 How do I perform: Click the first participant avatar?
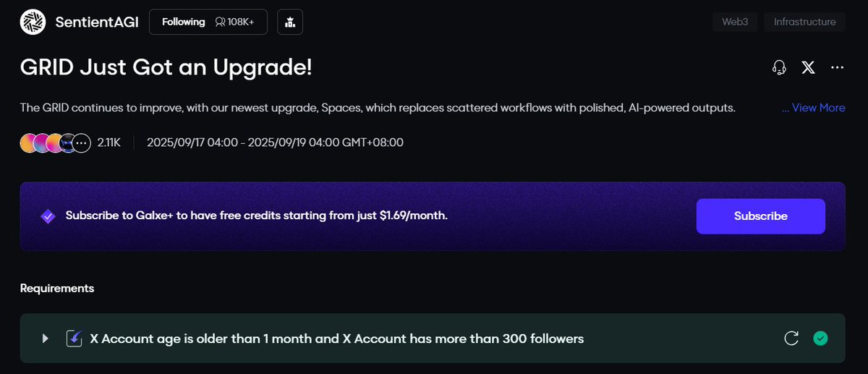coord(29,143)
